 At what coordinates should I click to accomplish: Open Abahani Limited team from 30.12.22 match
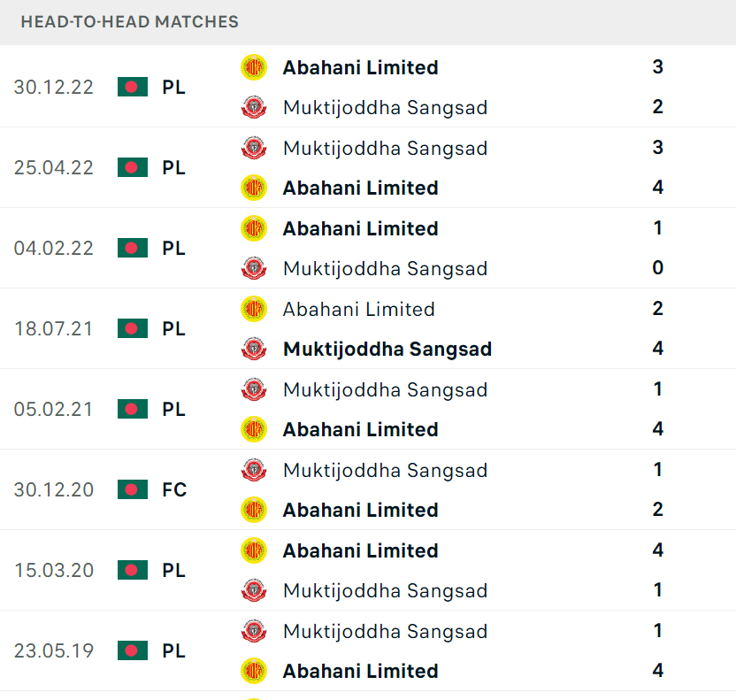[361, 67]
